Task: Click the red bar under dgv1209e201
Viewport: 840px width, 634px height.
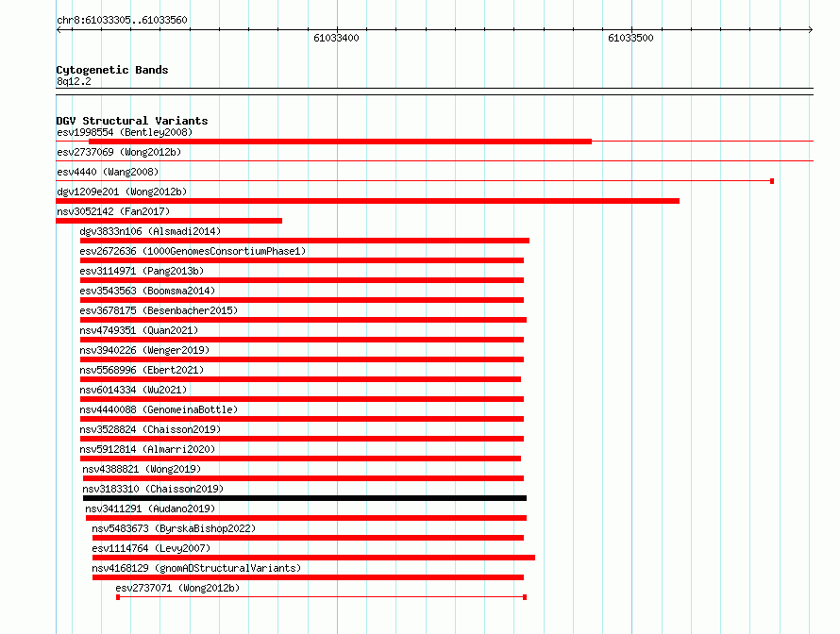Action: (x=367, y=201)
